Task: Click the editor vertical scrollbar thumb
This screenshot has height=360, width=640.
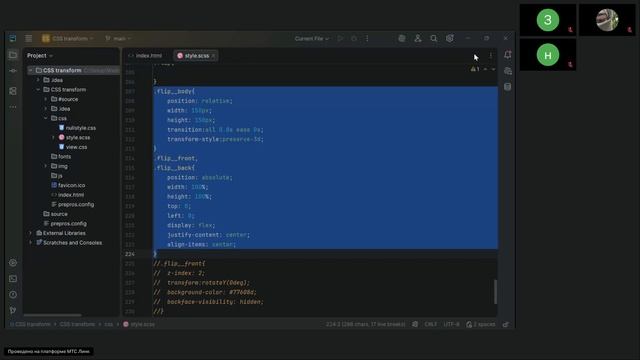Action: tap(496, 292)
